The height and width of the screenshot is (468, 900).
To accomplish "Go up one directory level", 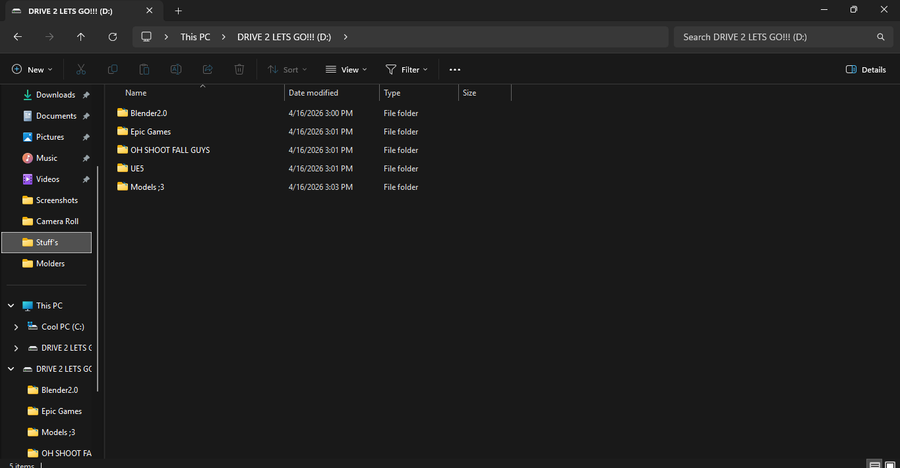I will pos(81,37).
